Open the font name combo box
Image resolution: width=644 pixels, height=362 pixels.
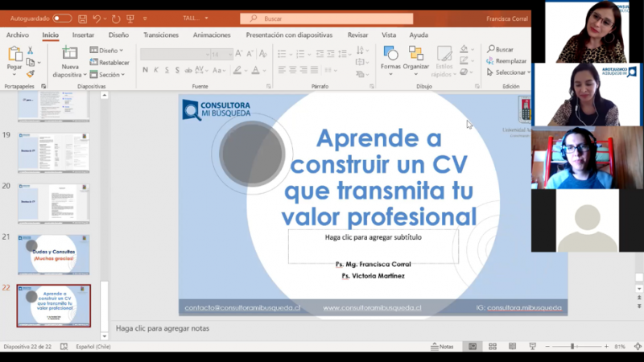click(x=175, y=54)
